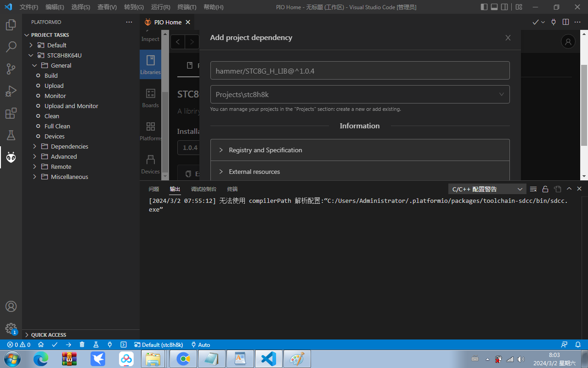Open the Search view in activity bar
Screen dimensions: 588x368
(11, 47)
